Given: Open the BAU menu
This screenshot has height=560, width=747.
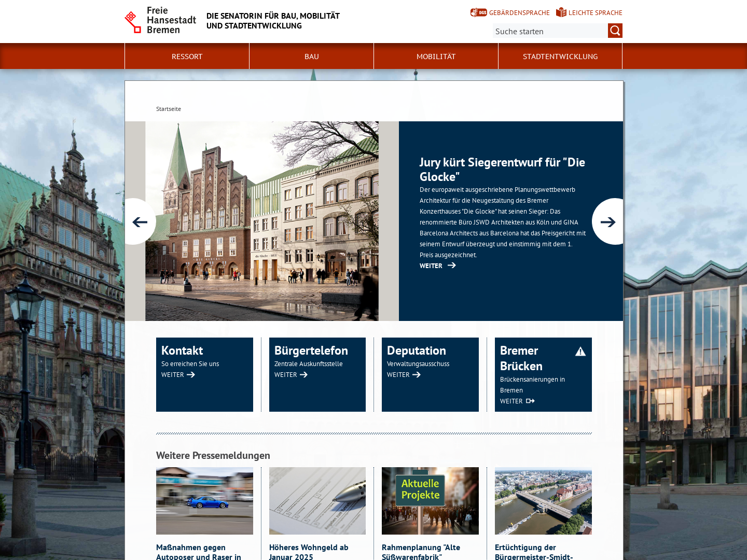Looking at the screenshot, I should (311, 56).
